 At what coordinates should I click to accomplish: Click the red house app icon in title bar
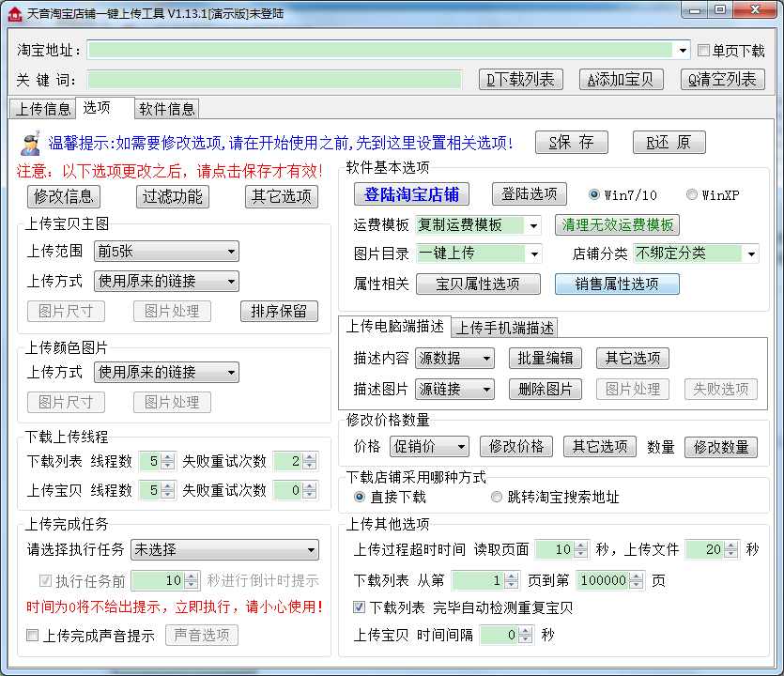pos(15,13)
